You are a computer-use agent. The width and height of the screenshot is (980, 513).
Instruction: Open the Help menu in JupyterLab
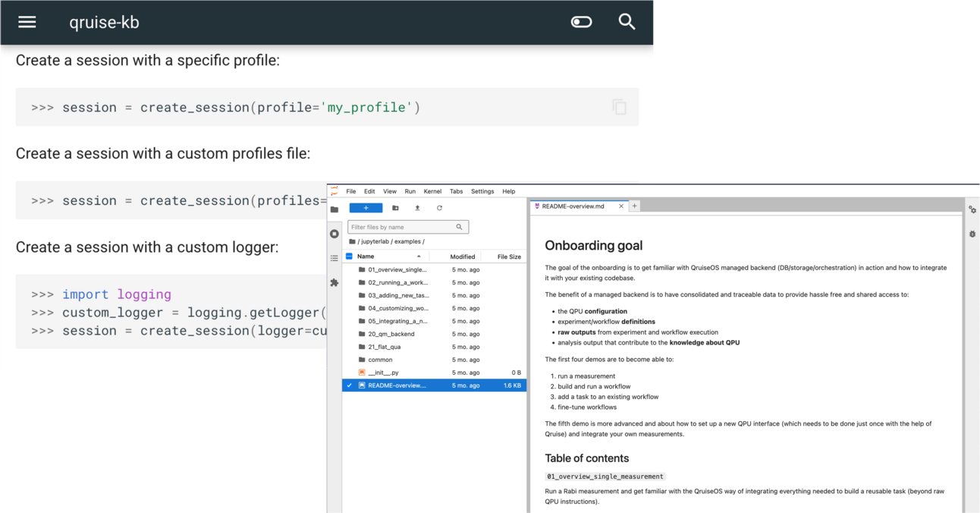tap(509, 191)
